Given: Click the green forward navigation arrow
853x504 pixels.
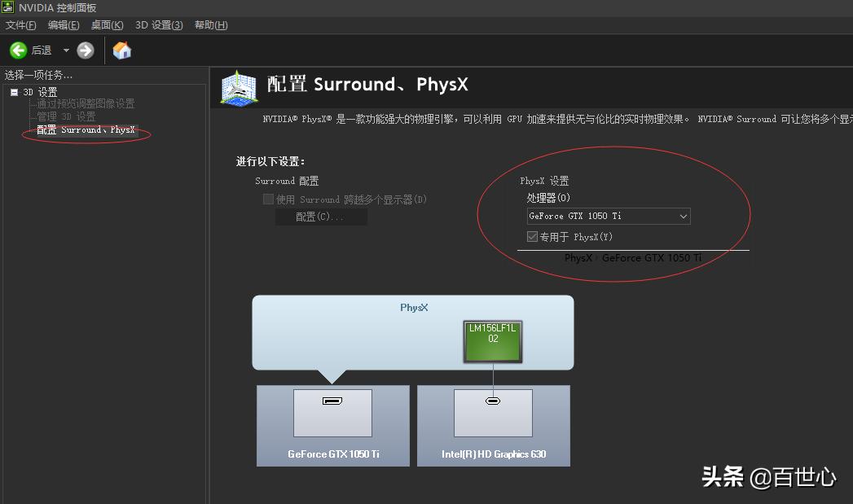Looking at the screenshot, I should pos(85,50).
